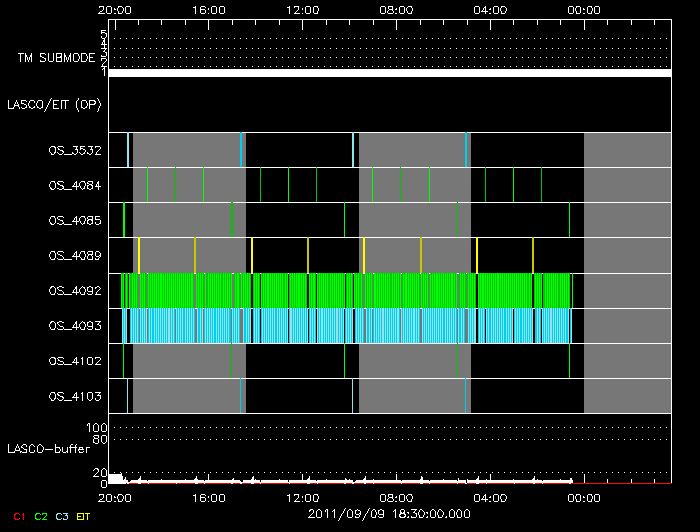Click the 2011/09/09 18:30:00.000 timestamp
700x532 pixels.
click(389, 512)
